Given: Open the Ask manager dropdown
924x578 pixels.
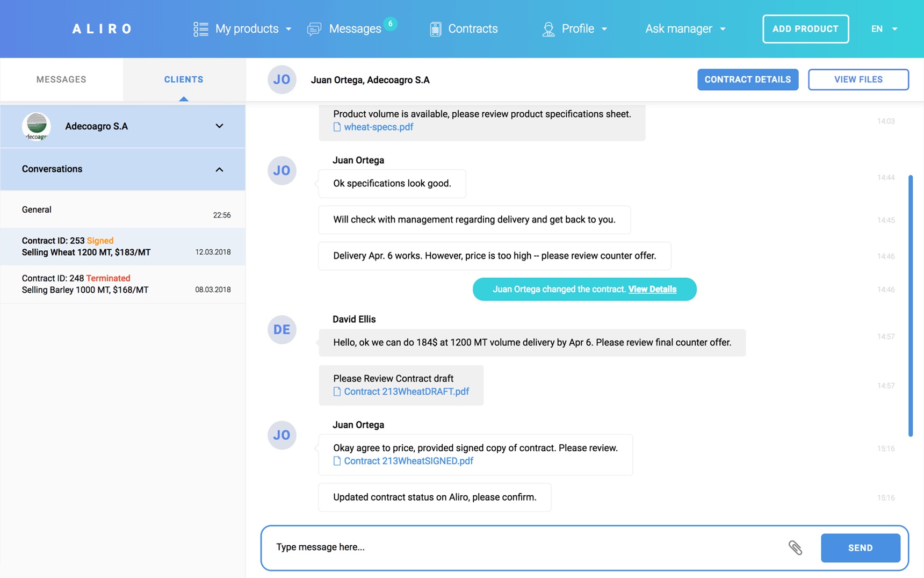Looking at the screenshot, I should point(685,29).
